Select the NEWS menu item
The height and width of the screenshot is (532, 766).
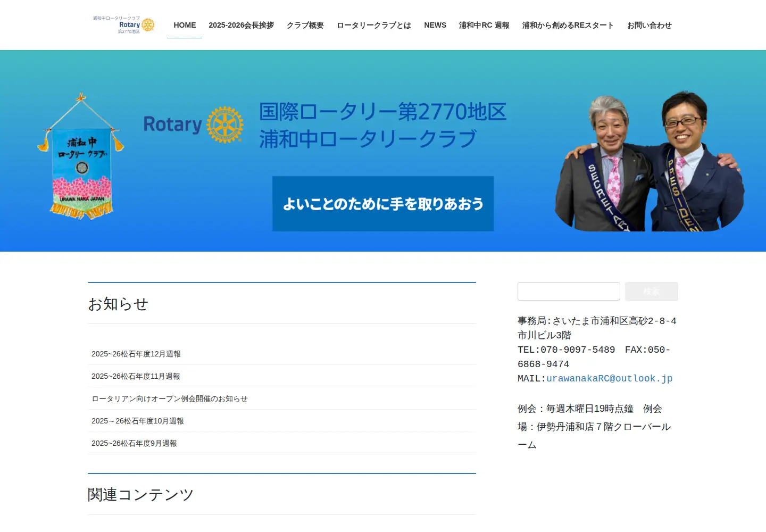[435, 25]
